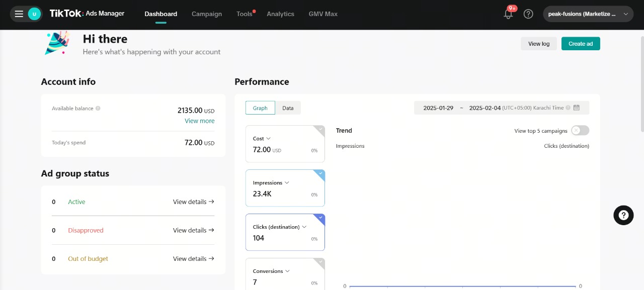Screen dimensions: 644x290
Task: Open the calendar icon in the date range
Action: tap(577, 108)
